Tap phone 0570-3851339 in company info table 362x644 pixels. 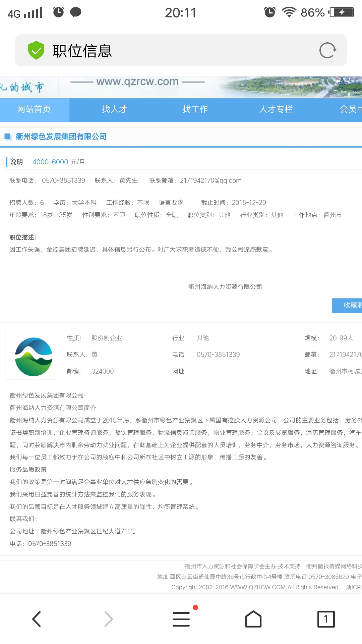coord(218,355)
